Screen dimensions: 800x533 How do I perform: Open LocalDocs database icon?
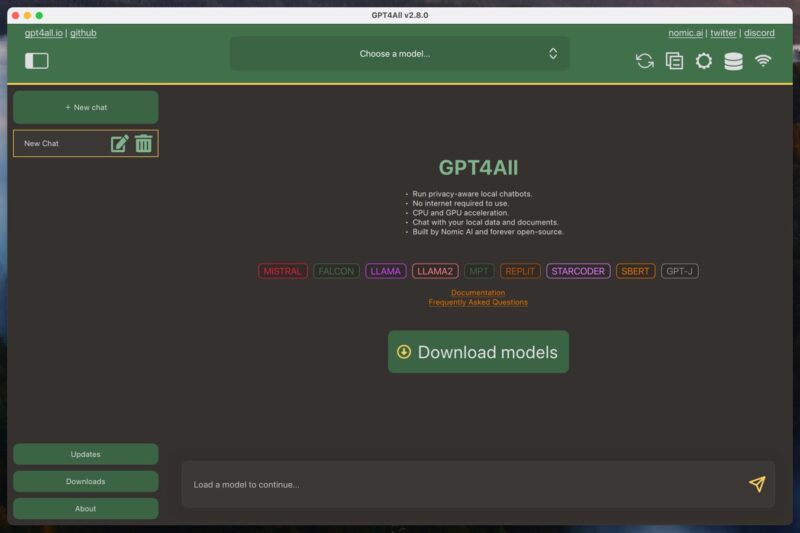click(733, 61)
